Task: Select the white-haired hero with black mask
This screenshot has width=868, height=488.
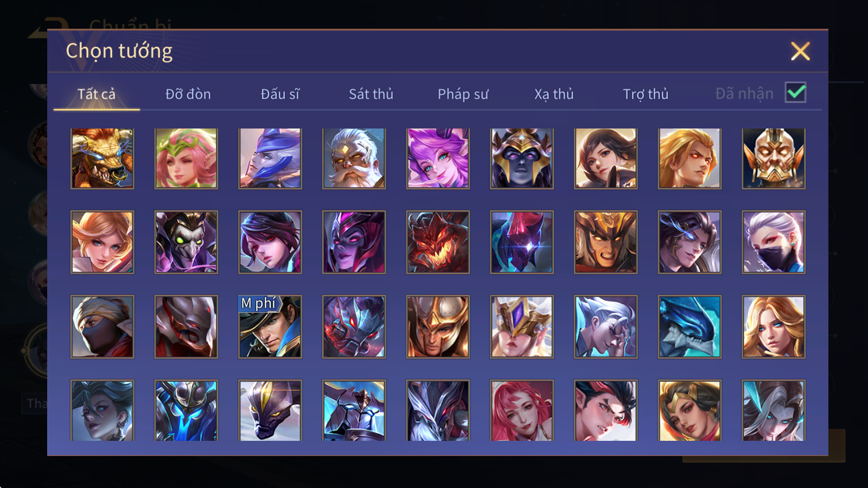Action: [774, 242]
